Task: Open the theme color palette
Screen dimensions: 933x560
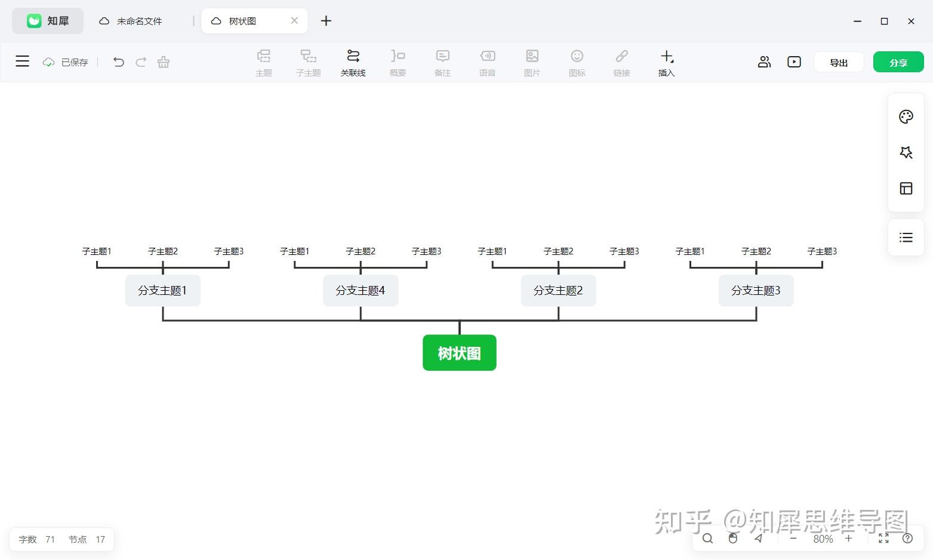Action: (906, 116)
